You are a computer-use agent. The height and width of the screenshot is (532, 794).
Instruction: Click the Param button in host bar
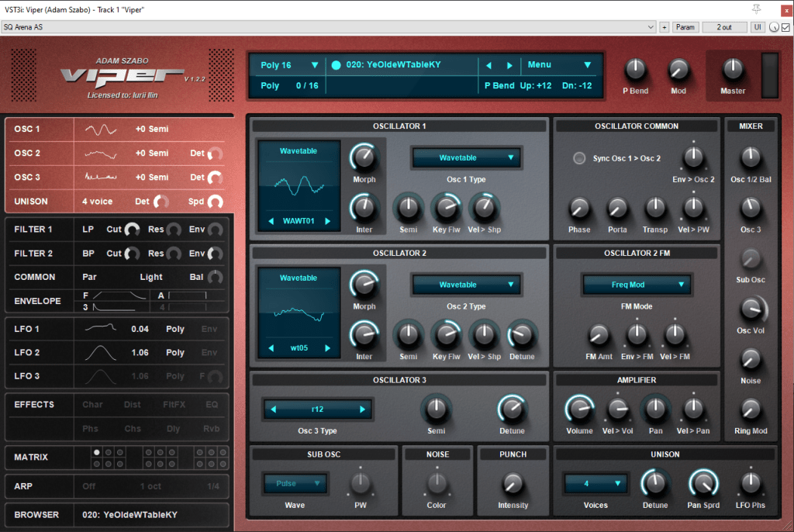[x=685, y=27]
